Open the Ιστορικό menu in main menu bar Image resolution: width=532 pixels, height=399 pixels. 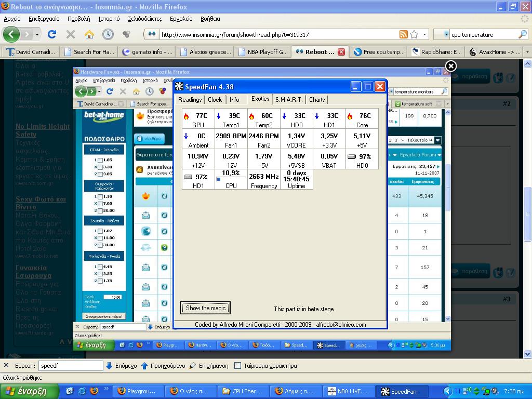point(109,19)
